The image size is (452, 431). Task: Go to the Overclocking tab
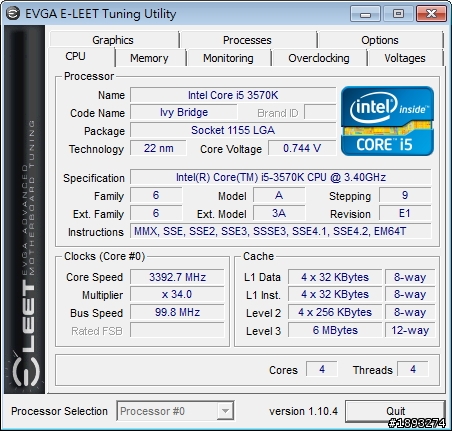(319, 58)
